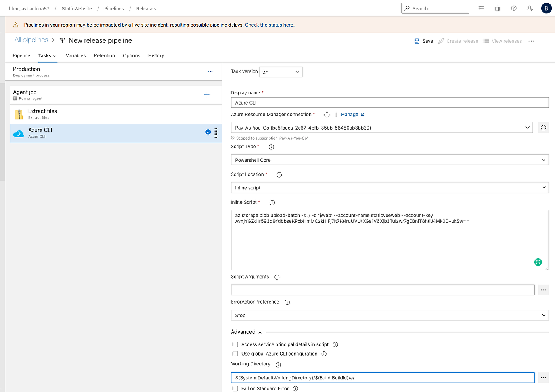Viewport: 555px width, 392px height.
Task: Open the to-do list icon in header
Action: pos(481,8)
